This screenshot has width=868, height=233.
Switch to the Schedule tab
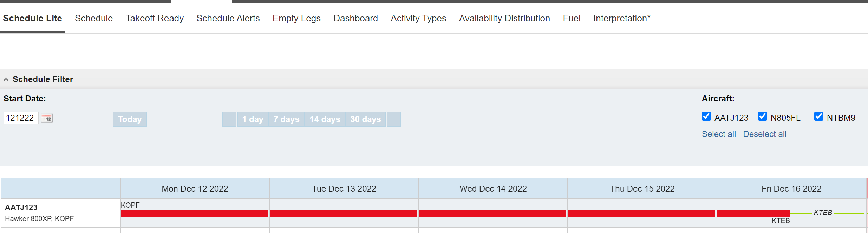click(x=94, y=18)
